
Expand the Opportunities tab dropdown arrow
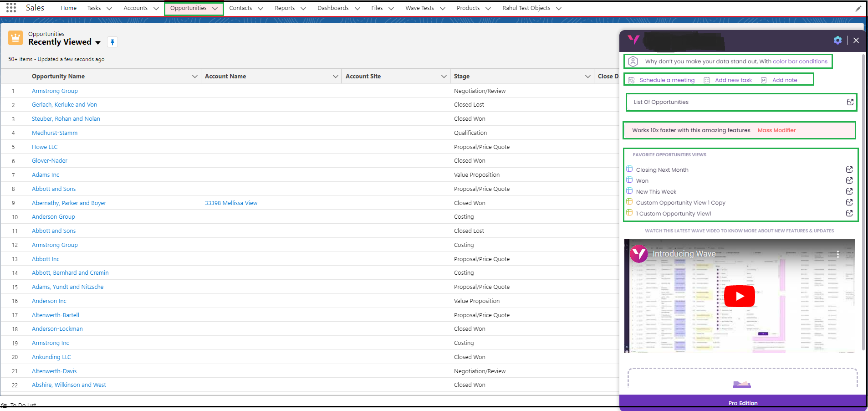coord(215,8)
